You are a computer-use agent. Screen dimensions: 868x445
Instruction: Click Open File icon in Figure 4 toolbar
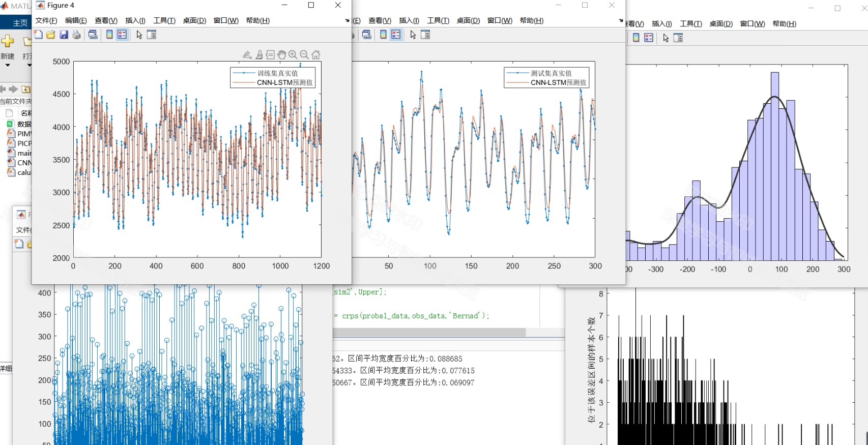[51, 35]
